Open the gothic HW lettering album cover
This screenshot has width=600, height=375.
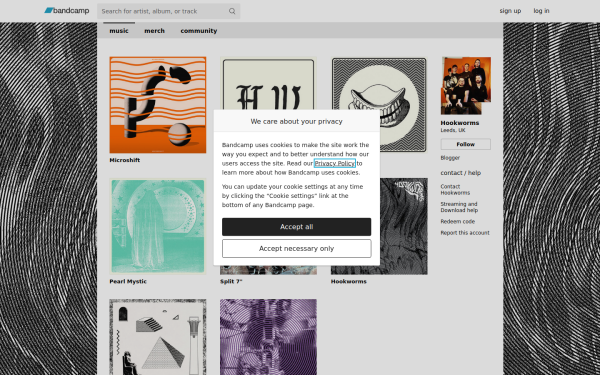point(268,83)
